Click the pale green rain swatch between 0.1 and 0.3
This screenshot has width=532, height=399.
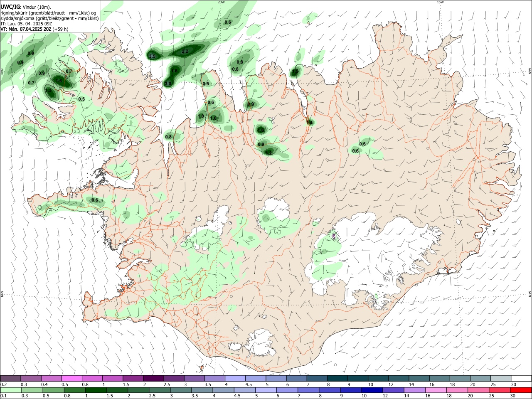(11, 390)
